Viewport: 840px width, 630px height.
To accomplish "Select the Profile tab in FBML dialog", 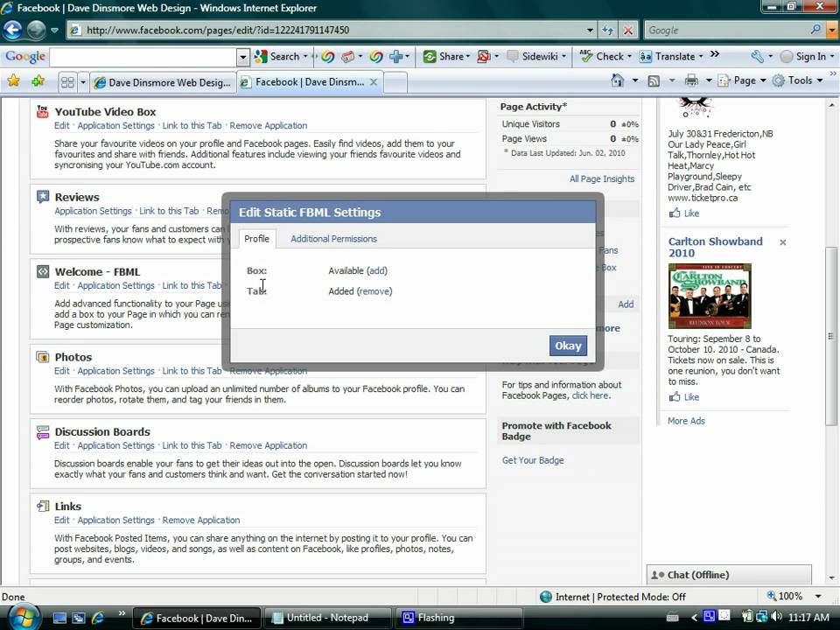I will coord(256,238).
